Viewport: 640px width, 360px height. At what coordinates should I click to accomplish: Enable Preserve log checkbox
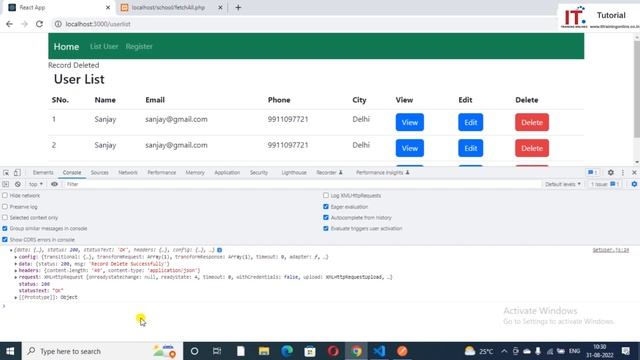(5, 207)
